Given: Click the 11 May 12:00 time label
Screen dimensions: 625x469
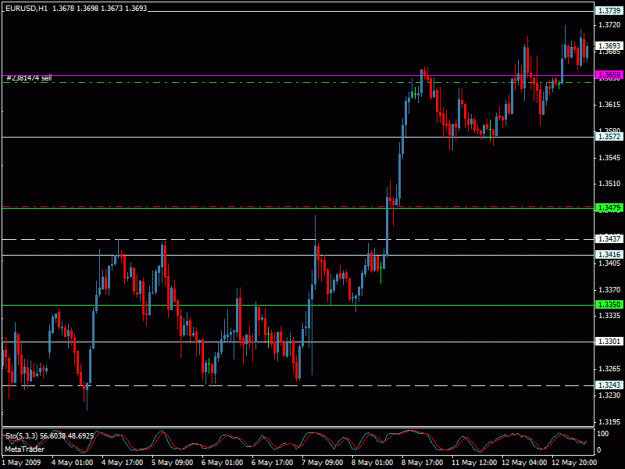Looking at the screenshot, I should click(474, 463).
